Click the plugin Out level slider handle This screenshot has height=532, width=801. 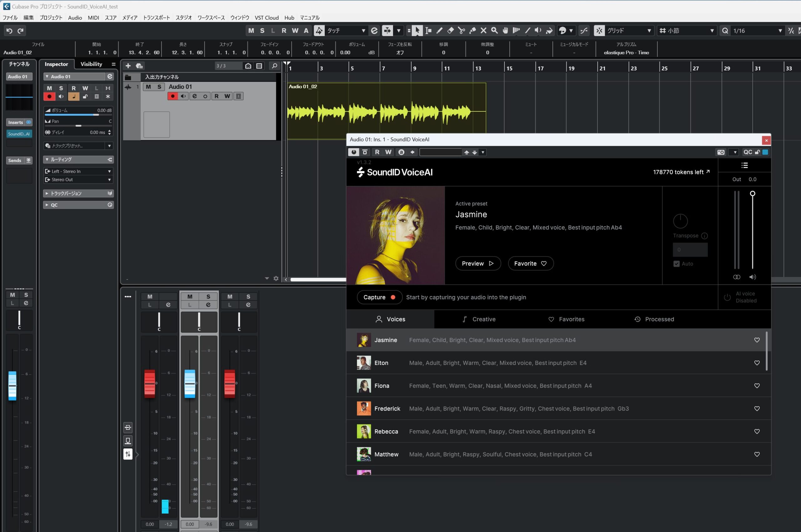click(753, 193)
